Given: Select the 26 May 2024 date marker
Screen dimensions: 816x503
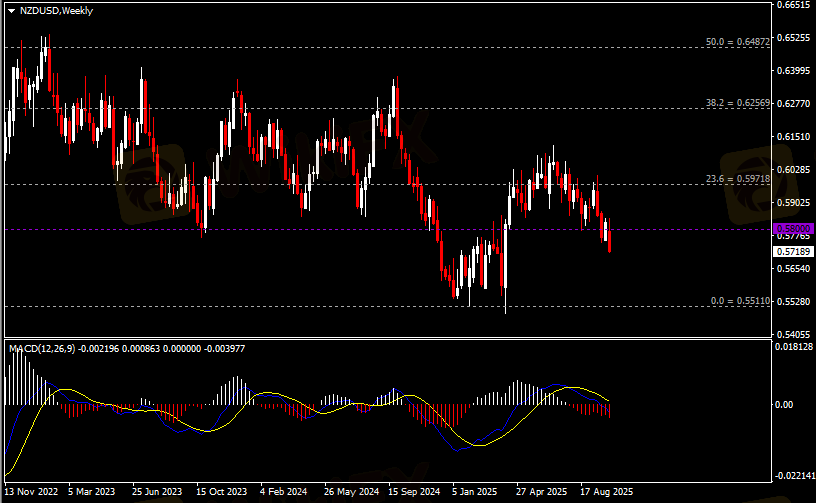Looking at the screenshot, I should 352,493.
